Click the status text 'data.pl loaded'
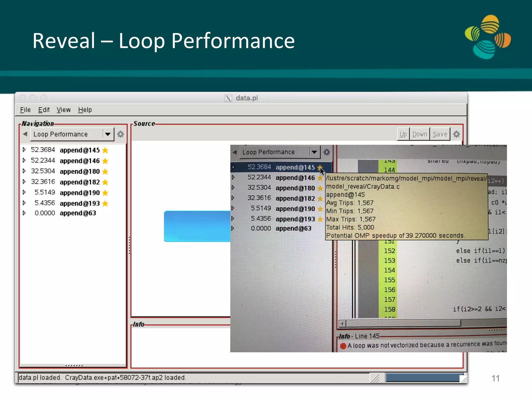 point(40,378)
